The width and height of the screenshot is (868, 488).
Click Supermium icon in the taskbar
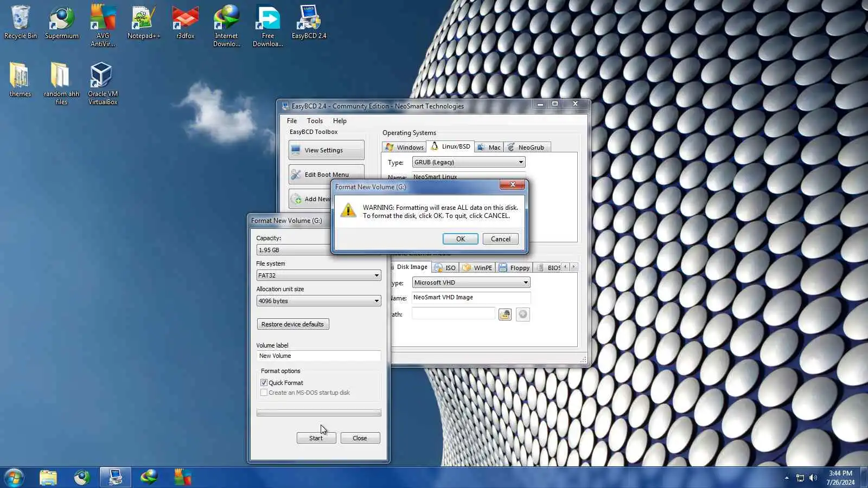click(x=82, y=478)
